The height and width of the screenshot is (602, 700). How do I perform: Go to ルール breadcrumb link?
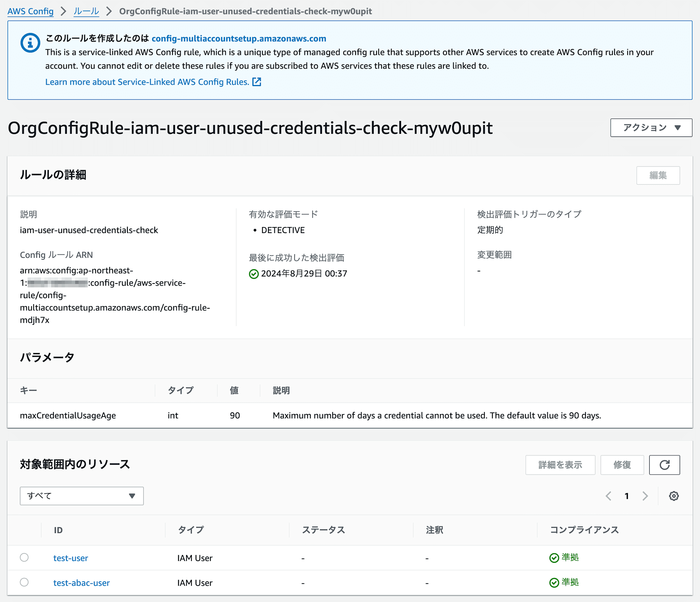[x=86, y=11]
